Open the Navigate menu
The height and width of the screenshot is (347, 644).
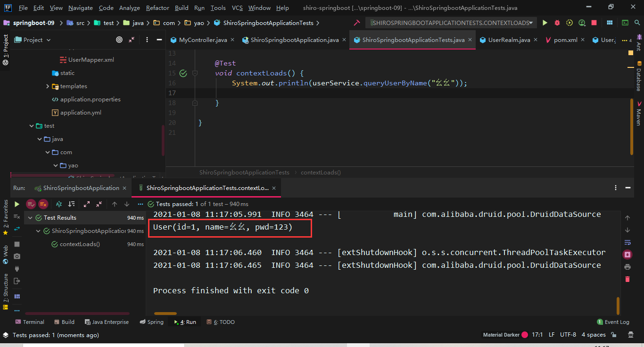pyautogui.click(x=81, y=8)
